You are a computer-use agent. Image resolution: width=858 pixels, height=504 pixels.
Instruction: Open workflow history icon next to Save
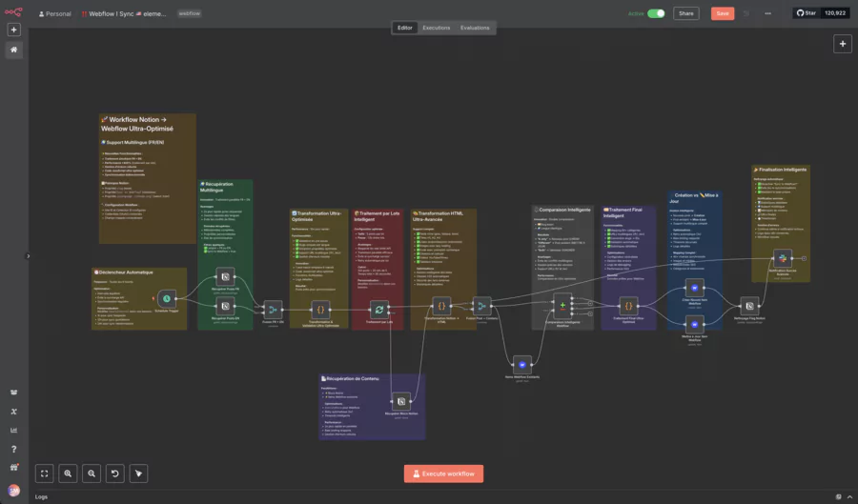pos(746,13)
